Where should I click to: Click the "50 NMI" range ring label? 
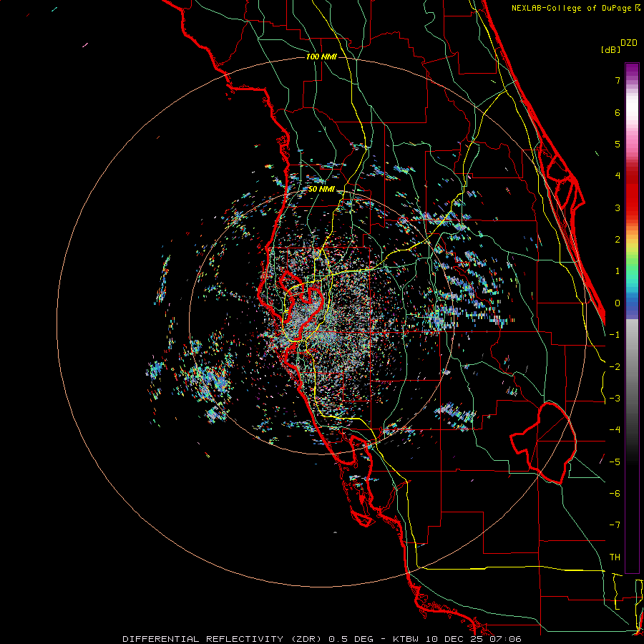(321, 189)
